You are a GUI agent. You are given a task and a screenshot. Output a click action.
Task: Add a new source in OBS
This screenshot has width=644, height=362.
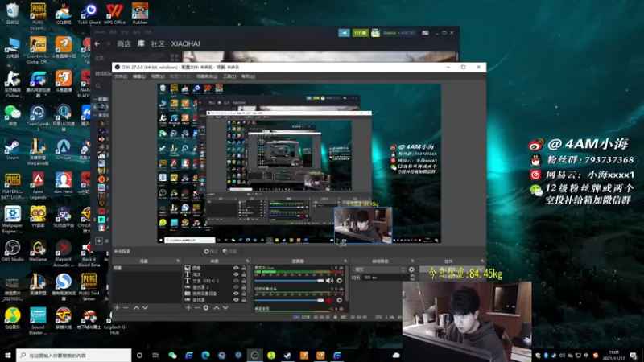pyautogui.click(x=188, y=307)
